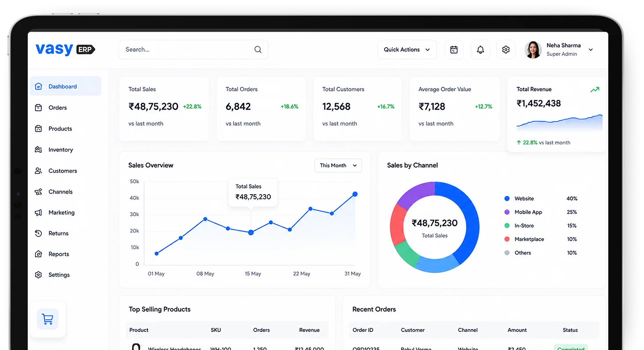Open the This Month period dropdown
The height and width of the screenshot is (350, 644).
tap(338, 166)
